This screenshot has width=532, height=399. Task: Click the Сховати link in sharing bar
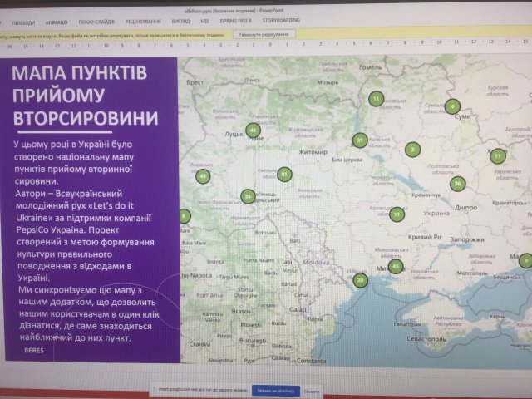(x=311, y=389)
